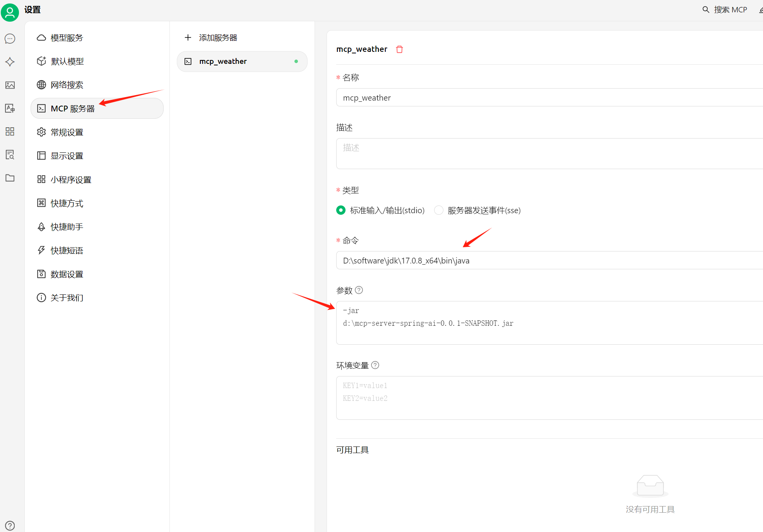Click the help icon beside 参数
The height and width of the screenshot is (532, 763).
click(x=359, y=290)
